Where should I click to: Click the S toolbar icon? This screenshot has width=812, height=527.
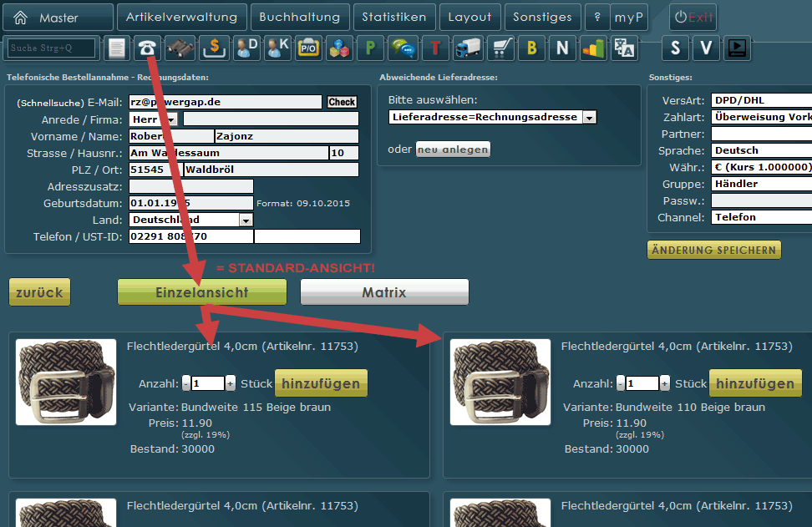pos(675,48)
